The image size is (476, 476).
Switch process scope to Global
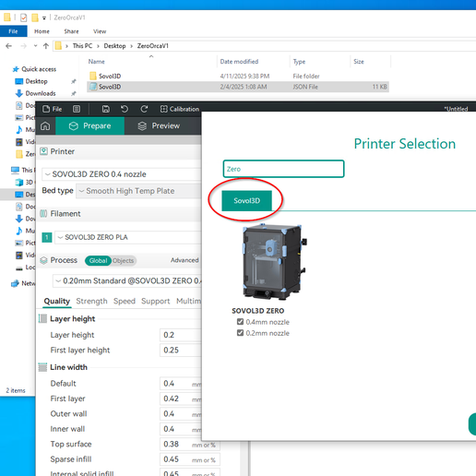(x=98, y=260)
